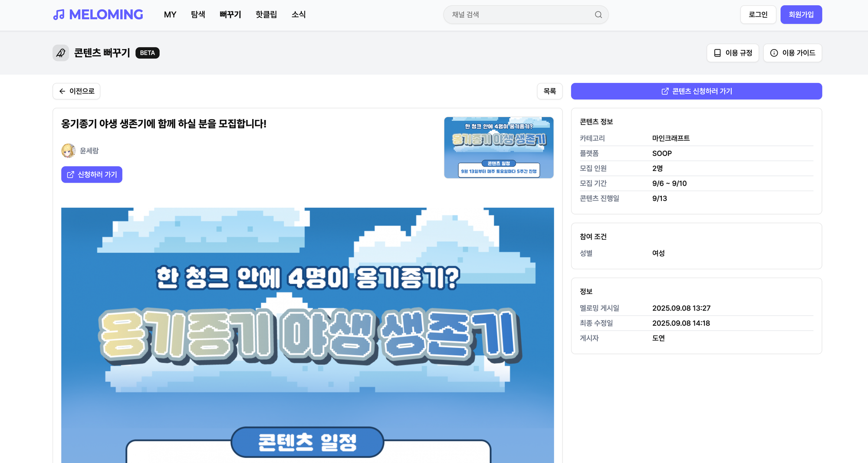The width and height of the screenshot is (868, 463).
Task: Click the MELOMING music note logo icon
Action: click(59, 15)
